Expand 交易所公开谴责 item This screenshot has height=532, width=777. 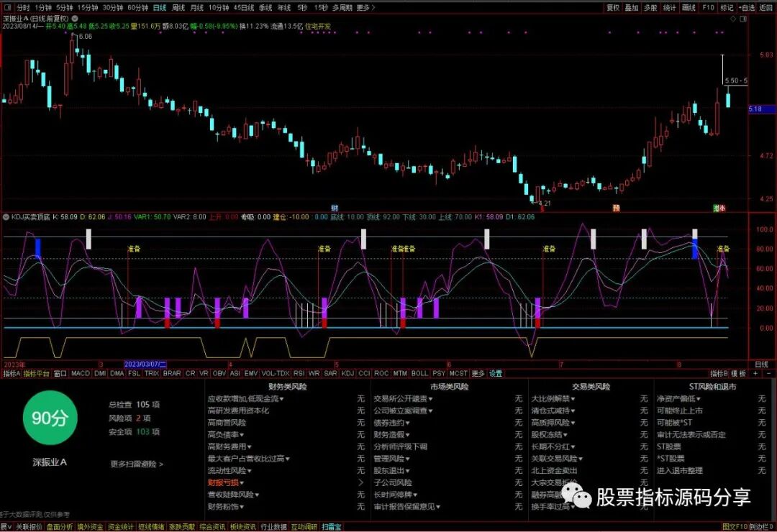(x=404, y=399)
